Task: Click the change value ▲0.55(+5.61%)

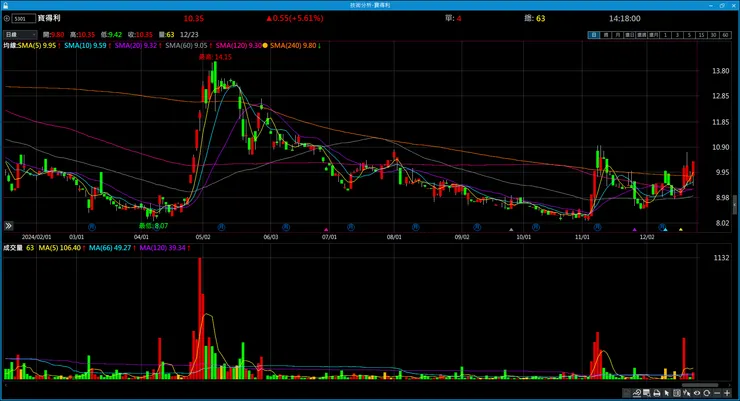Action: (294, 18)
